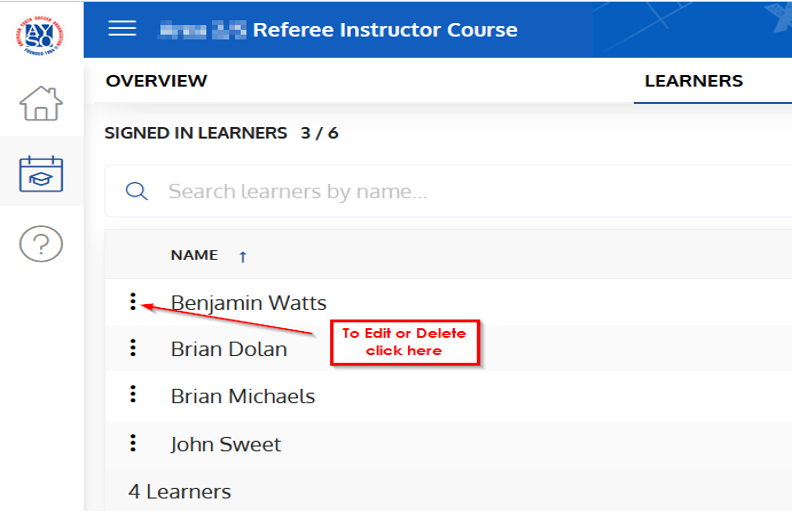Viewport: 792px width, 512px height.
Task: Open the hamburger navigation menu
Action: pos(122,28)
